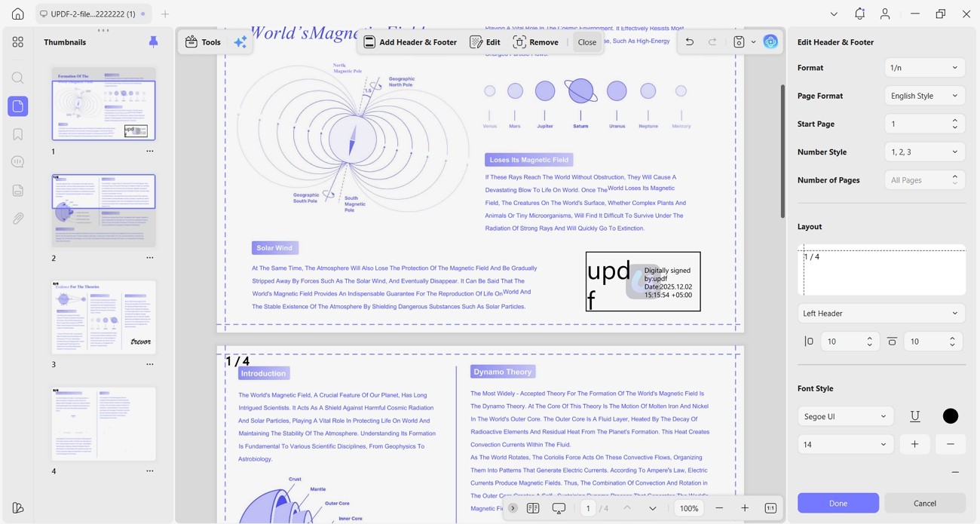Open the colorful AI assistant icon
980x524 pixels.
click(770, 42)
